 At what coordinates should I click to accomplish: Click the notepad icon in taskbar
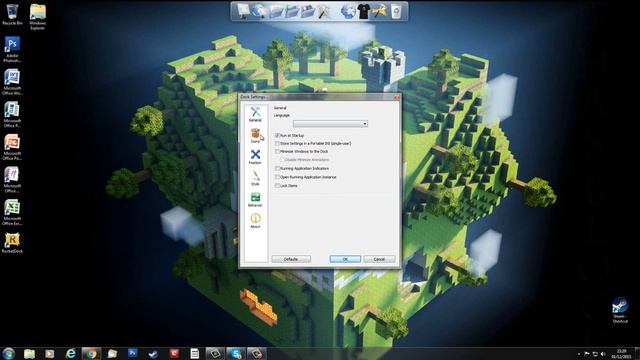click(x=195, y=353)
